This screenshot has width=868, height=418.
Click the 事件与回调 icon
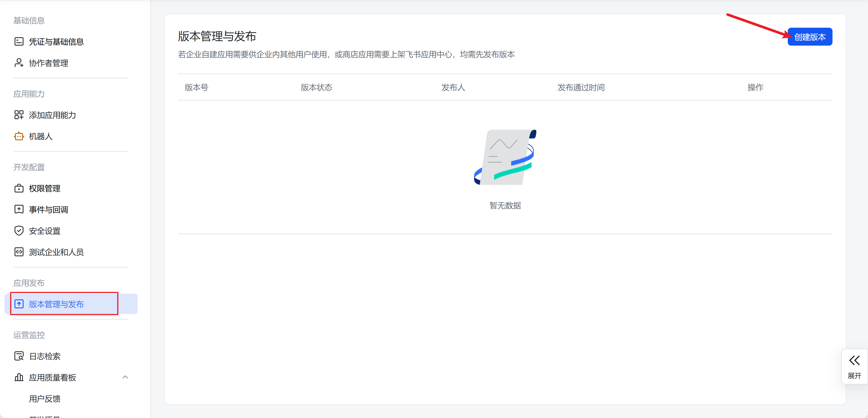coord(19,209)
